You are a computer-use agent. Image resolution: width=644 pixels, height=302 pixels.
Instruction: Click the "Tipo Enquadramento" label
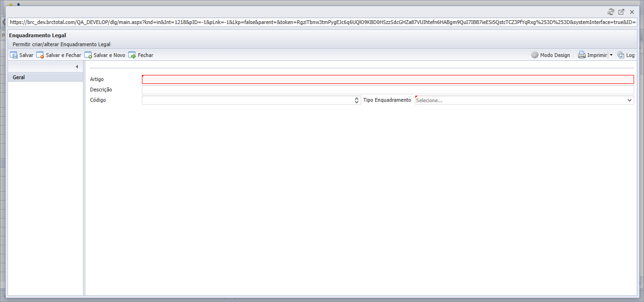tap(387, 100)
